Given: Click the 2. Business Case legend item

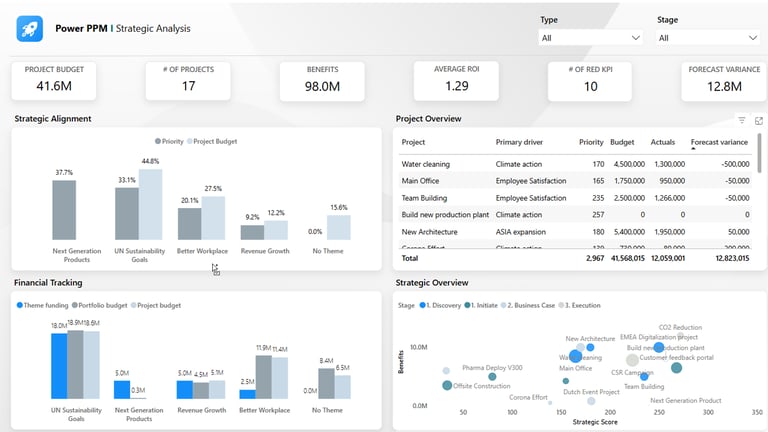Looking at the screenshot, I should (528, 305).
